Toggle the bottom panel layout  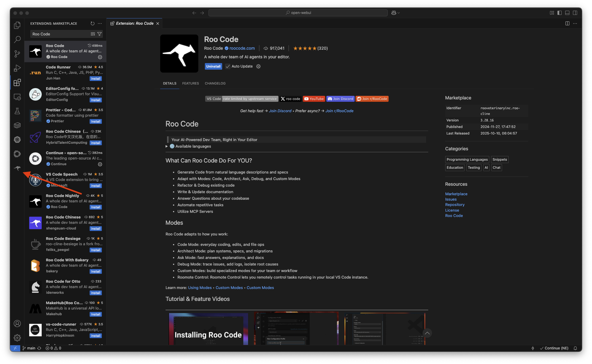pyautogui.click(x=567, y=13)
